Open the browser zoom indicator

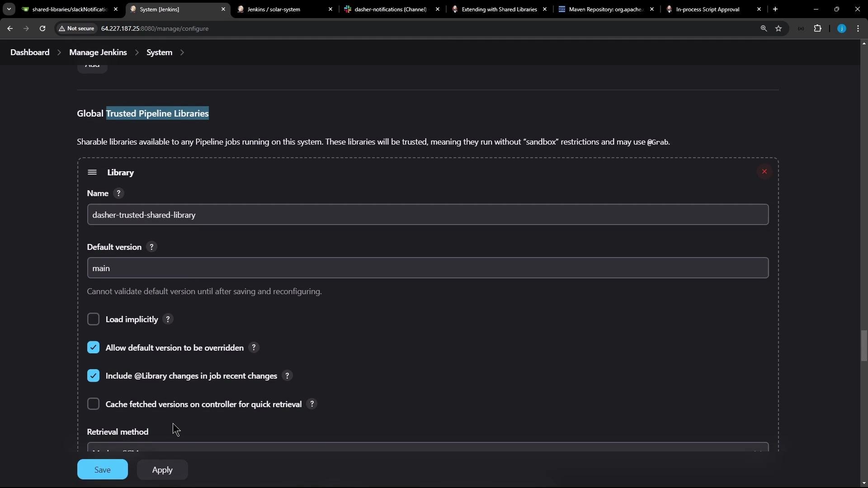pyautogui.click(x=764, y=28)
